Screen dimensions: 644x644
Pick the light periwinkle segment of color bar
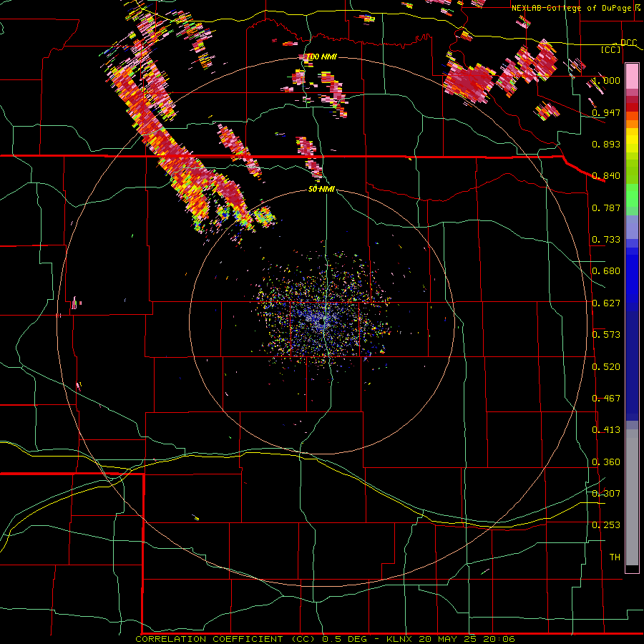(632, 227)
